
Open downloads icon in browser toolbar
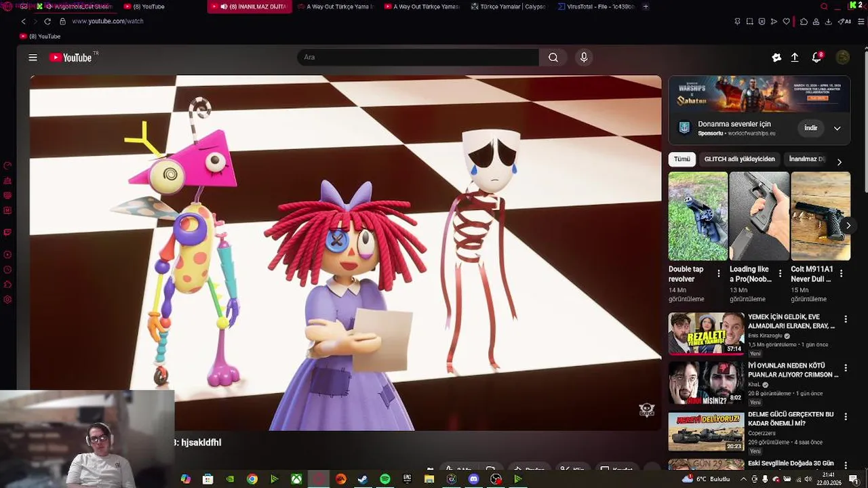pos(828,21)
